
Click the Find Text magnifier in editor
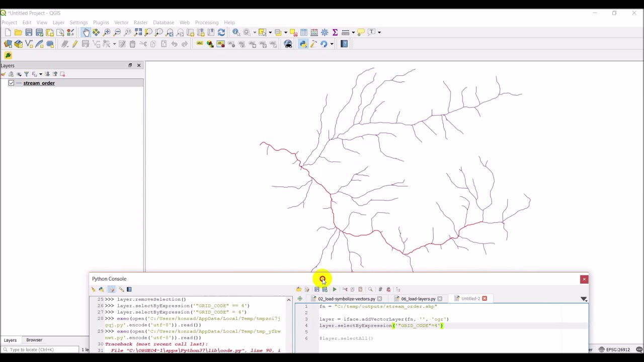click(x=370, y=289)
